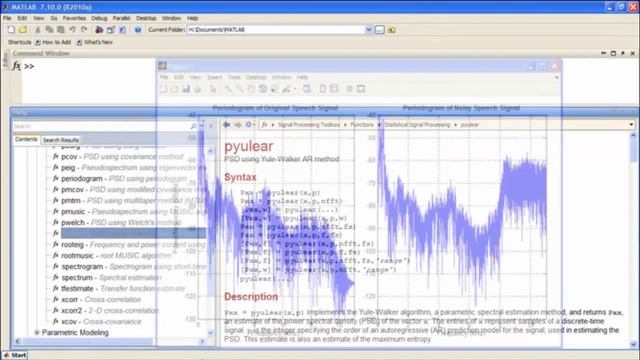This screenshot has height=360, width=640.
Task: Open the Desktop menu in MATLAB
Action: tap(146, 18)
